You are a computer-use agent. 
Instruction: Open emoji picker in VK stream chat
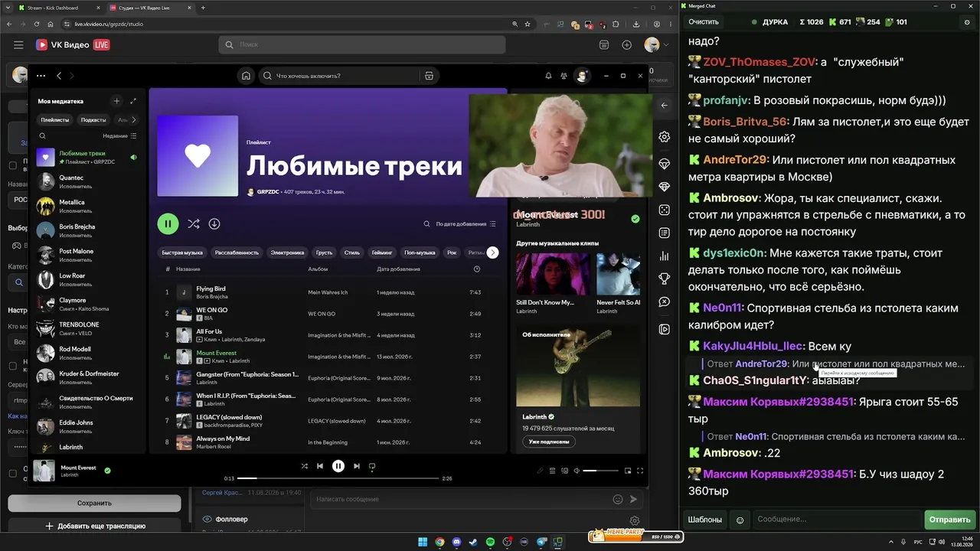618,499
